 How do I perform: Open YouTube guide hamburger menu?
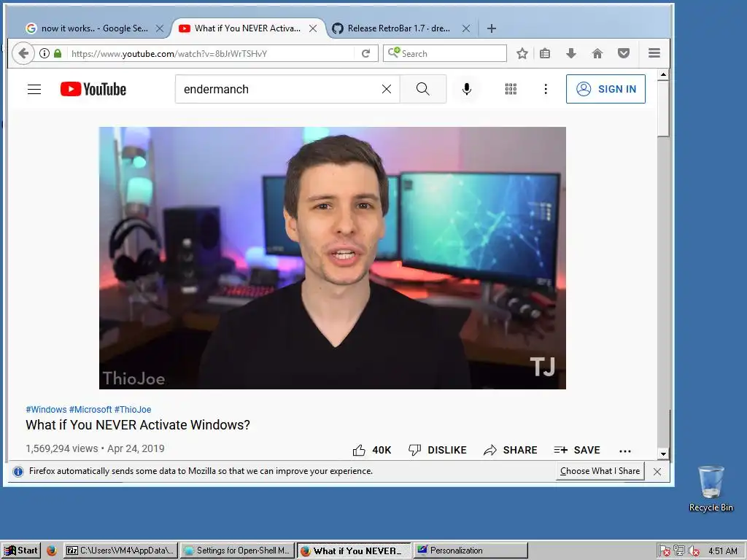[34, 89]
